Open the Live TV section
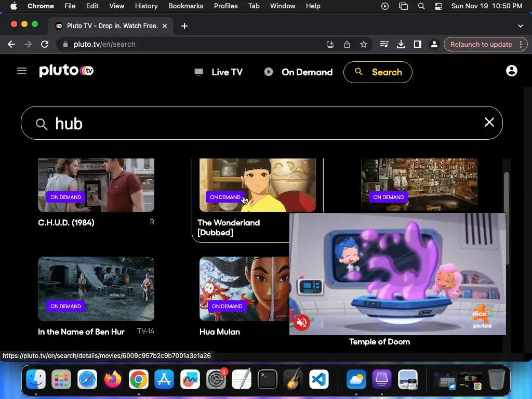This screenshot has height=399, width=532. point(219,72)
